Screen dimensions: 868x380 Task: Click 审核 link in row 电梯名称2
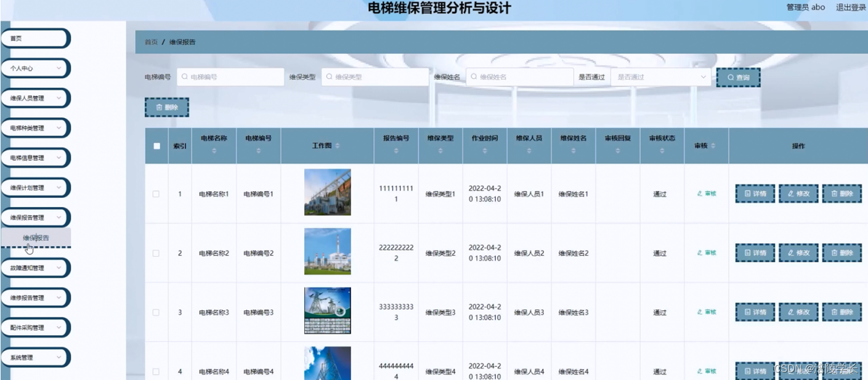point(707,253)
